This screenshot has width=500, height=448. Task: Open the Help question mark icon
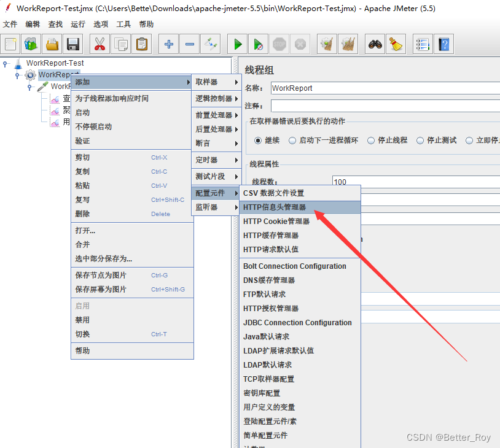[x=444, y=44]
